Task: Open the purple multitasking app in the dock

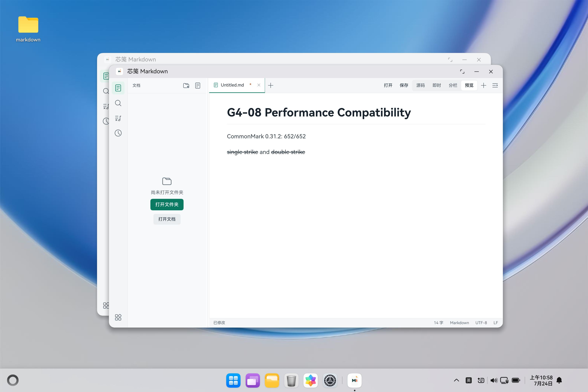Action: pyautogui.click(x=253, y=381)
